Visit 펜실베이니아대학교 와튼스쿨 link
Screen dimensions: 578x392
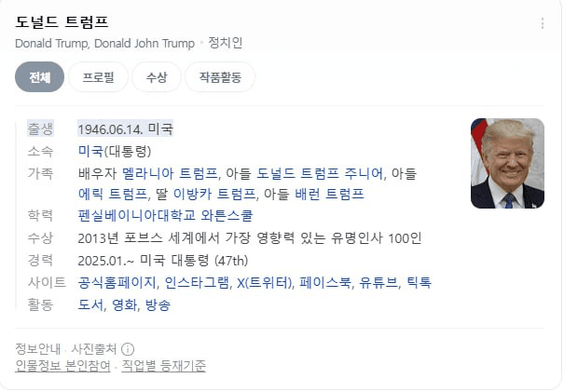[x=165, y=216]
